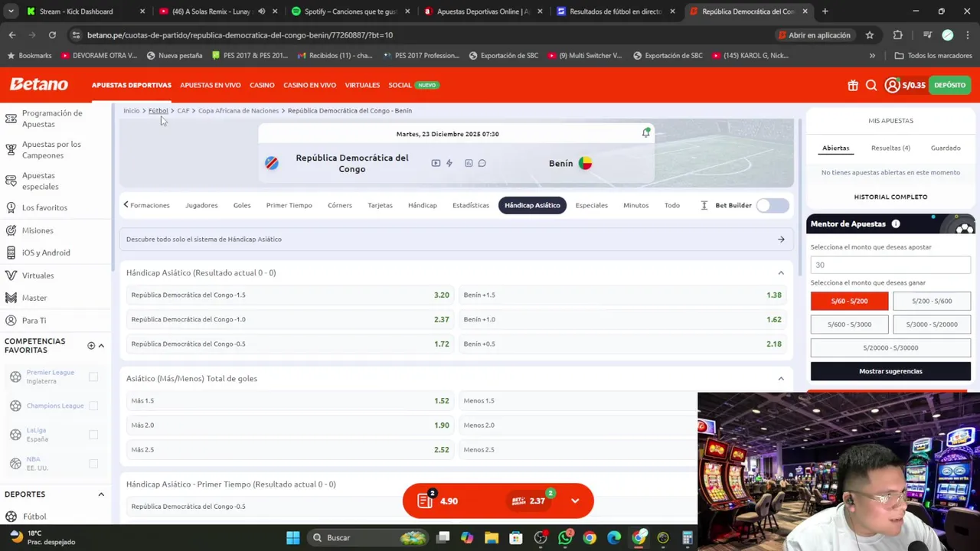Open Windows Start menu
Image resolution: width=980 pixels, height=551 pixels.
292,538
